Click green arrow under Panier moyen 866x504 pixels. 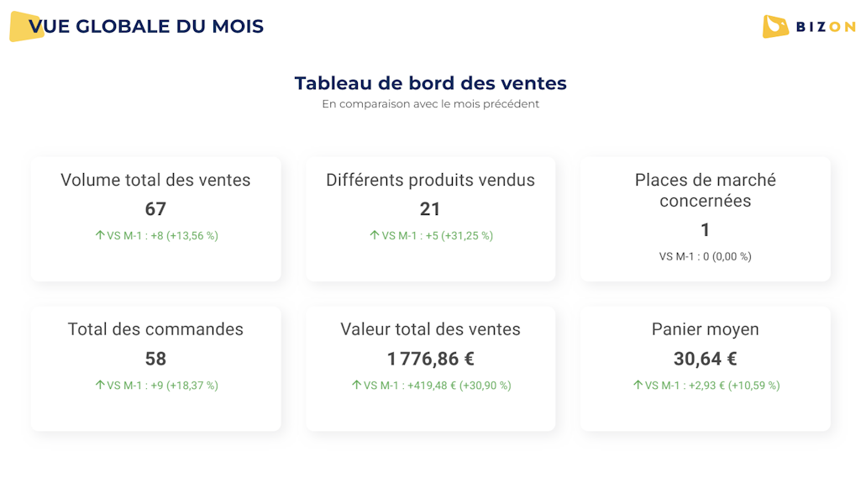pos(638,385)
